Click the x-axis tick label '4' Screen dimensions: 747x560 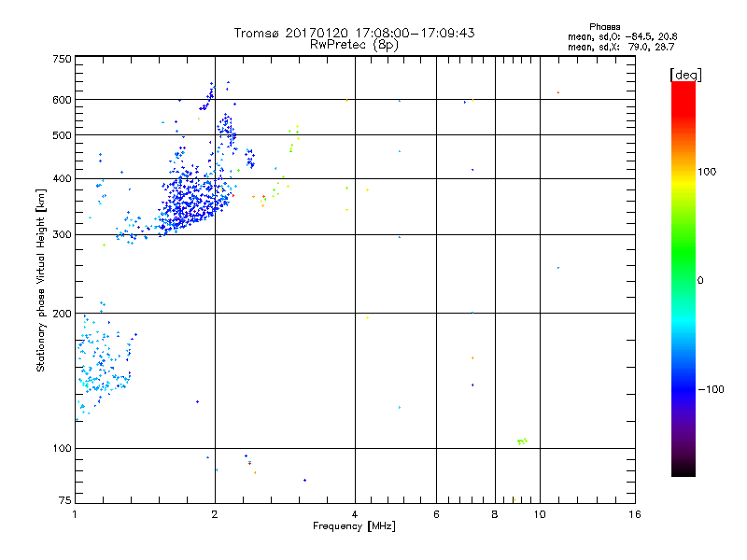pos(355,514)
